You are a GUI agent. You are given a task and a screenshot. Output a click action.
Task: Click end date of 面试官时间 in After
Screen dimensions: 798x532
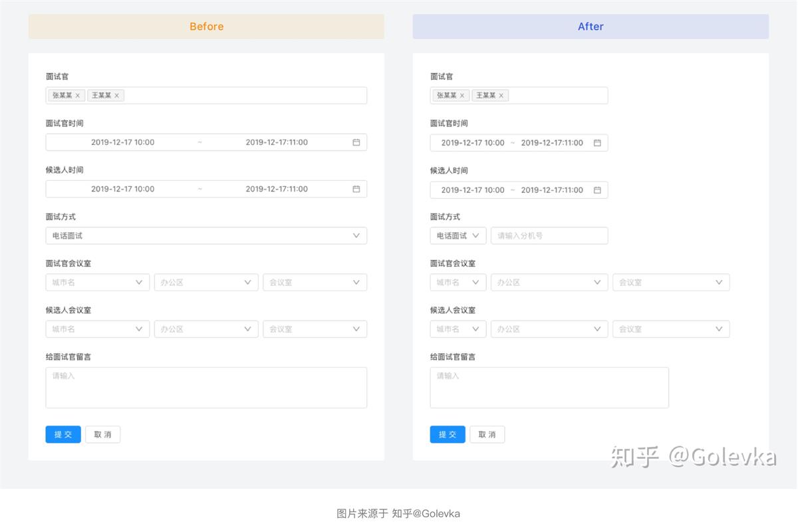point(552,143)
